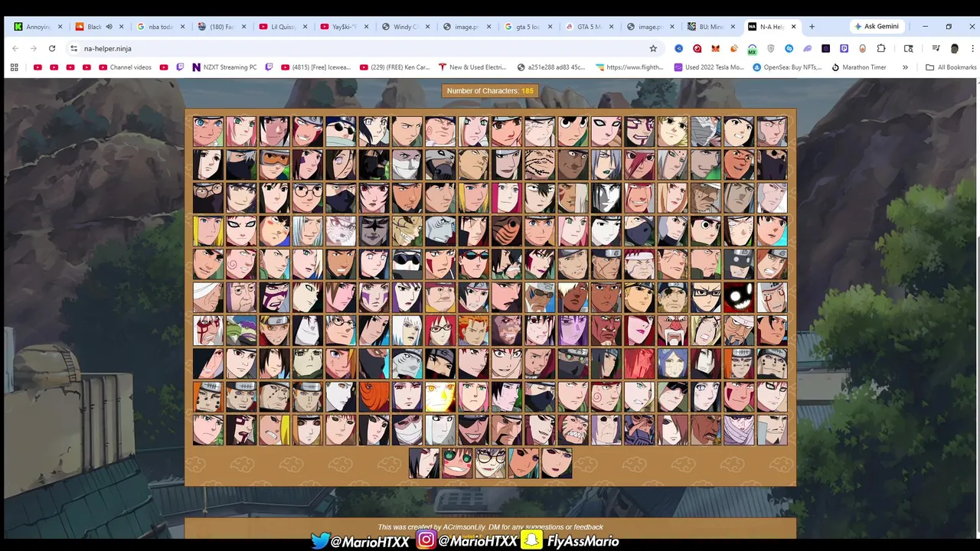Select the teal-haired character in last row
Viewport: 980px width, 551px height.
(524, 464)
